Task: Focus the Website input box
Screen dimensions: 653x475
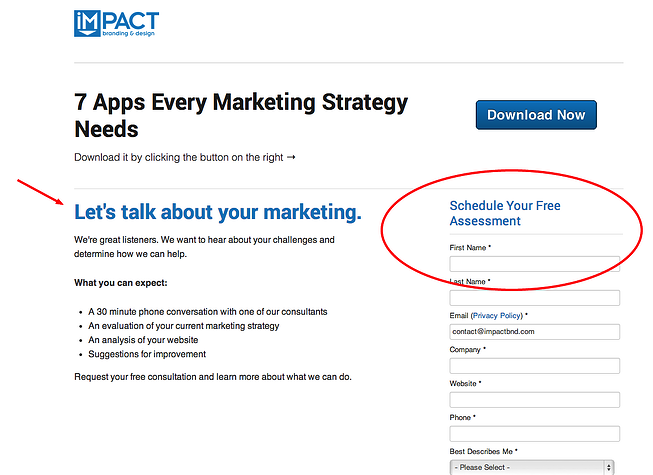Action: click(x=534, y=400)
